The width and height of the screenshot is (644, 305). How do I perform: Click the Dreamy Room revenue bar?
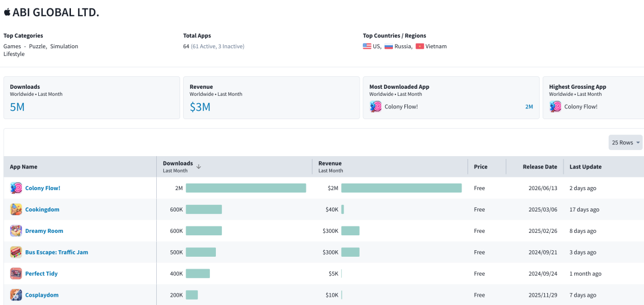click(351, 231)
